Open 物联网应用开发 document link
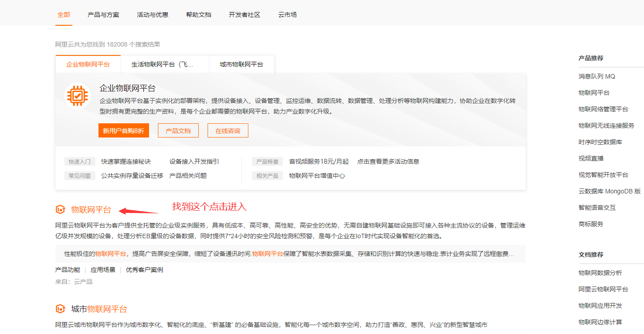 point(600,306)
